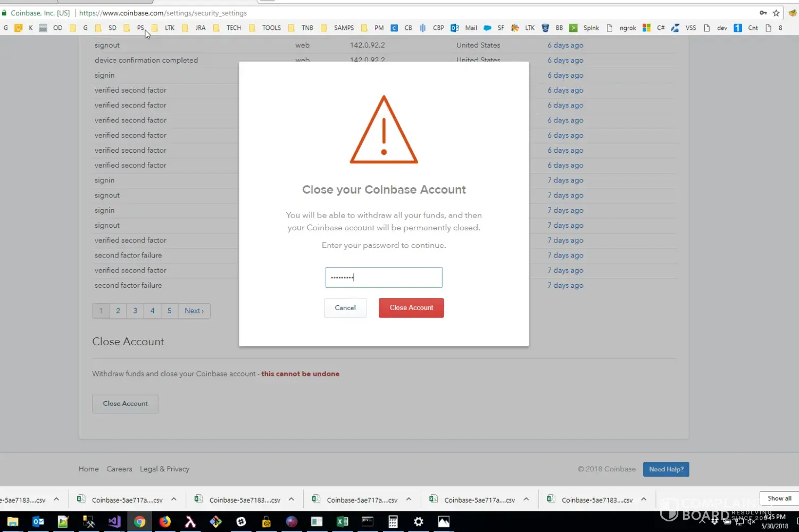
Task: Confirm with the red Close Account button
Action: coord(411,307)
